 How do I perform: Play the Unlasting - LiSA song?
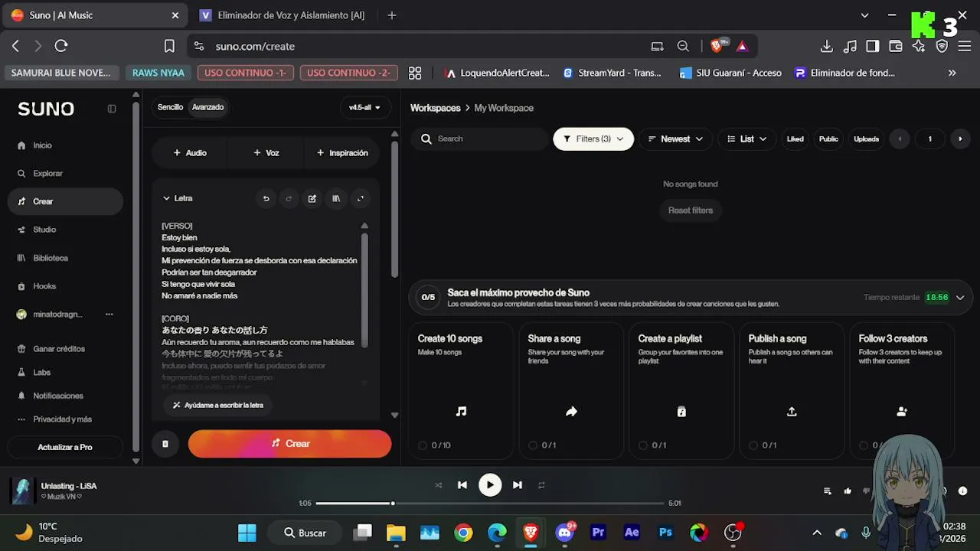(x=490, y=484)
